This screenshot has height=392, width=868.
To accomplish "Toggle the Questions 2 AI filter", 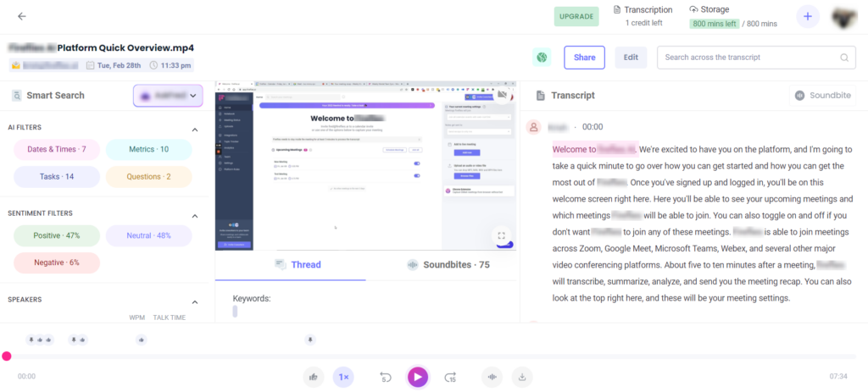I will [x=148, y=177].
